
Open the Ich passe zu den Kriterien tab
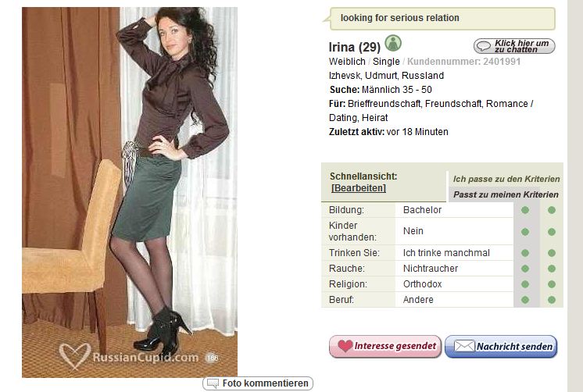(506, 179)
